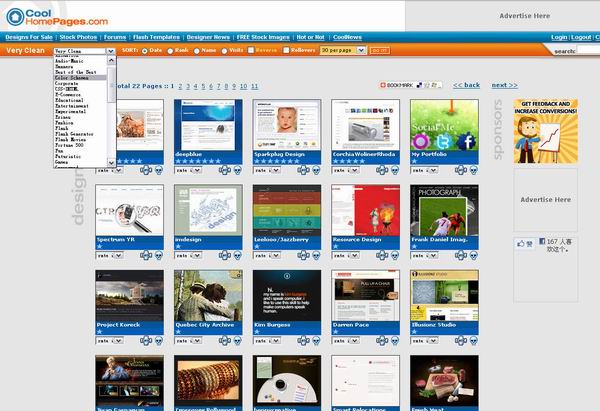Click the Login link
This screenshot has width=600, height=411.
(559, 37)
